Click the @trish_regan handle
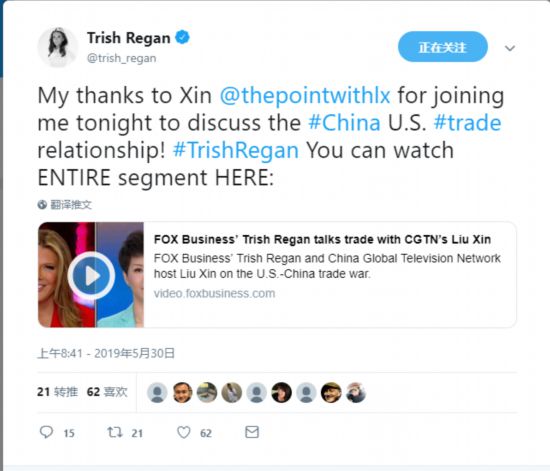 coord(121,58)
